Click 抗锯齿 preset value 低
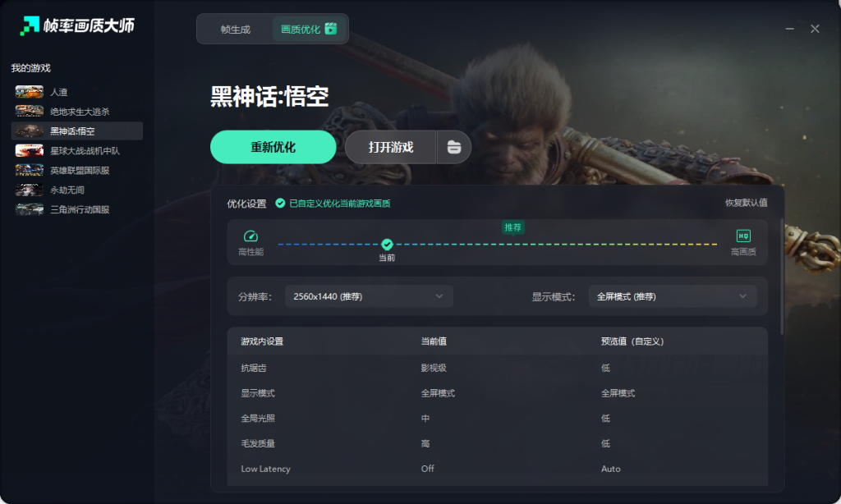The image size is (841, 504). (605, 368)
